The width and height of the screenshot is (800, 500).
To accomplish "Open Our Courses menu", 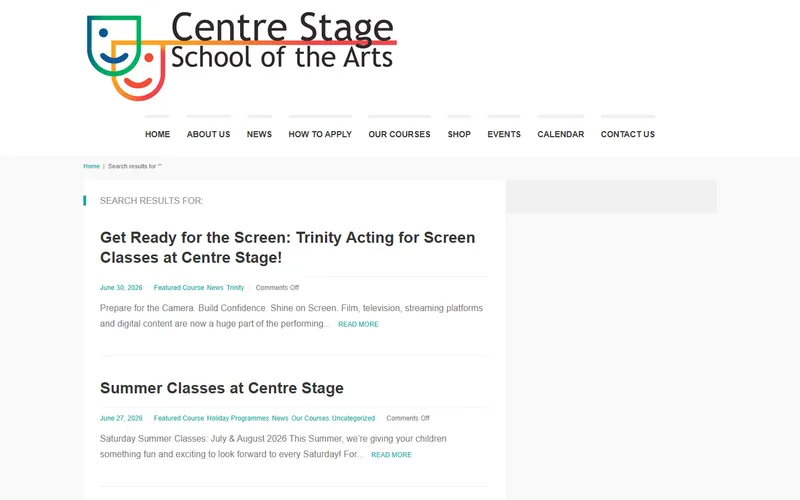I will [x=399, y=134].
